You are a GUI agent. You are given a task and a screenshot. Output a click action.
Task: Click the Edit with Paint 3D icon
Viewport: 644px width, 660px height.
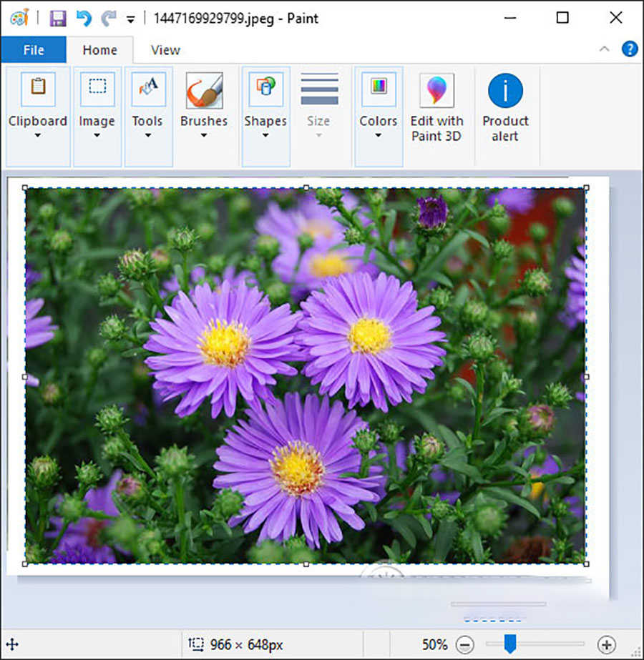coord(436,91)
